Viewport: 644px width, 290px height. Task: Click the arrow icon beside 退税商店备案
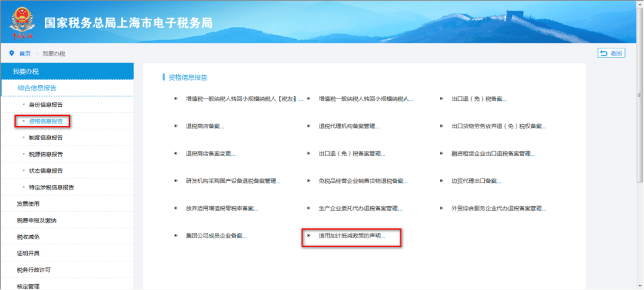(176, 127)
